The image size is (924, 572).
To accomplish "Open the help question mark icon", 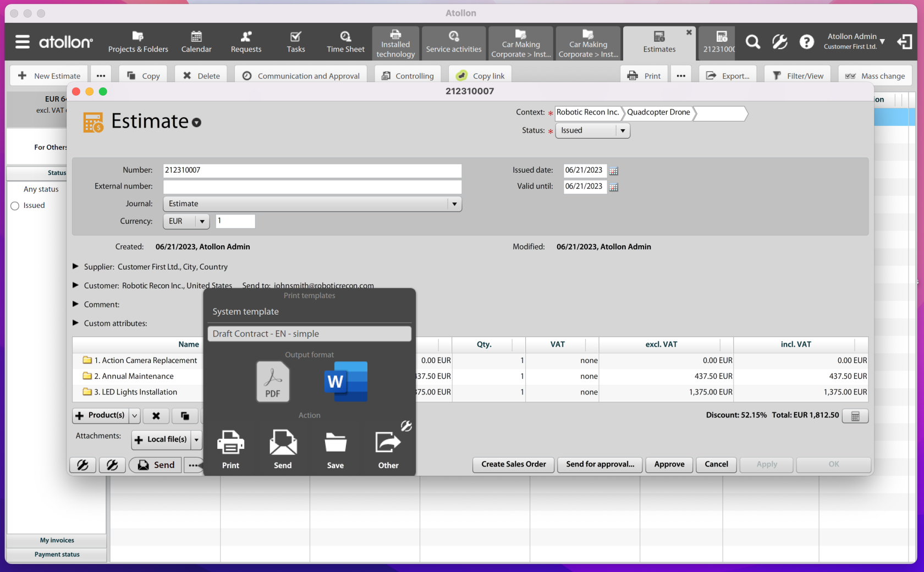I will coord(806,42).
